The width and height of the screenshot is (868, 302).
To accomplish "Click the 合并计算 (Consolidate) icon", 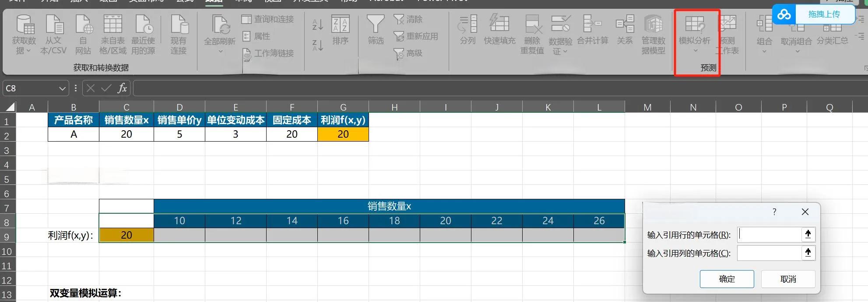I will coord(592,25).
